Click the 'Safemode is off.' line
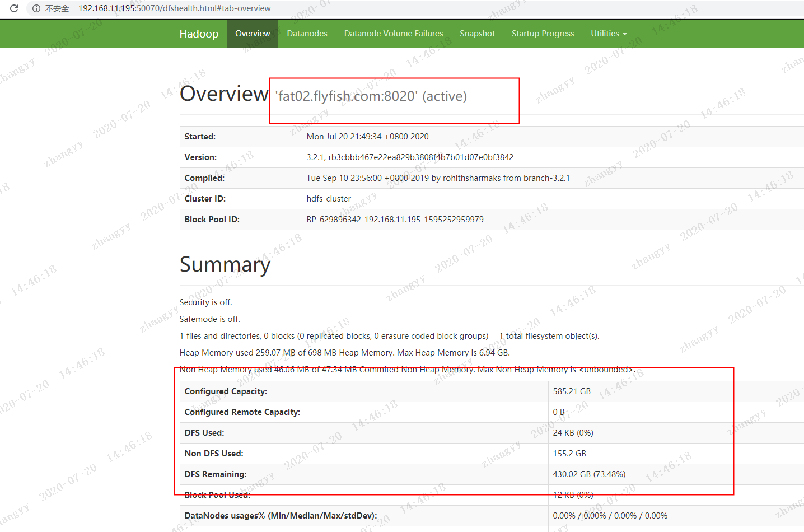The image size is (804, 532). (209, 319)
